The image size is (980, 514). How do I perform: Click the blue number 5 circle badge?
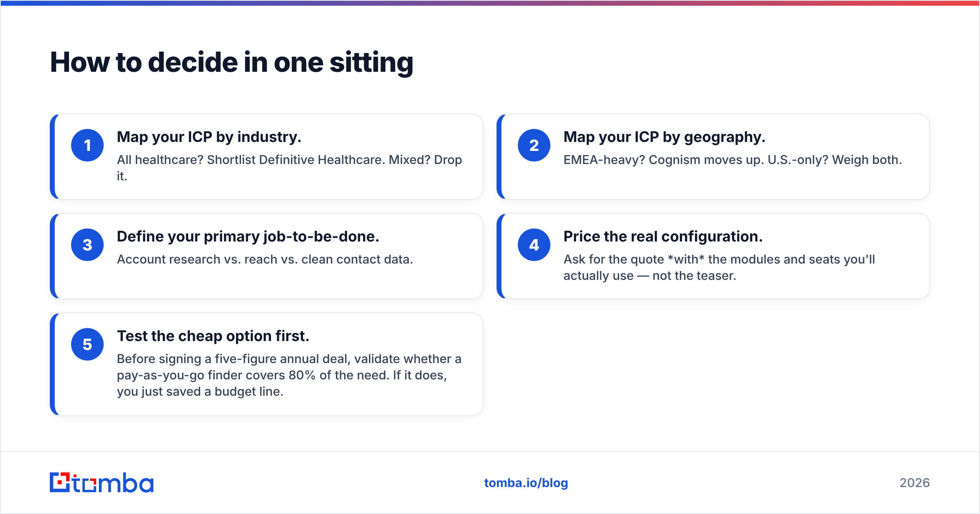(x=87, y=344)
